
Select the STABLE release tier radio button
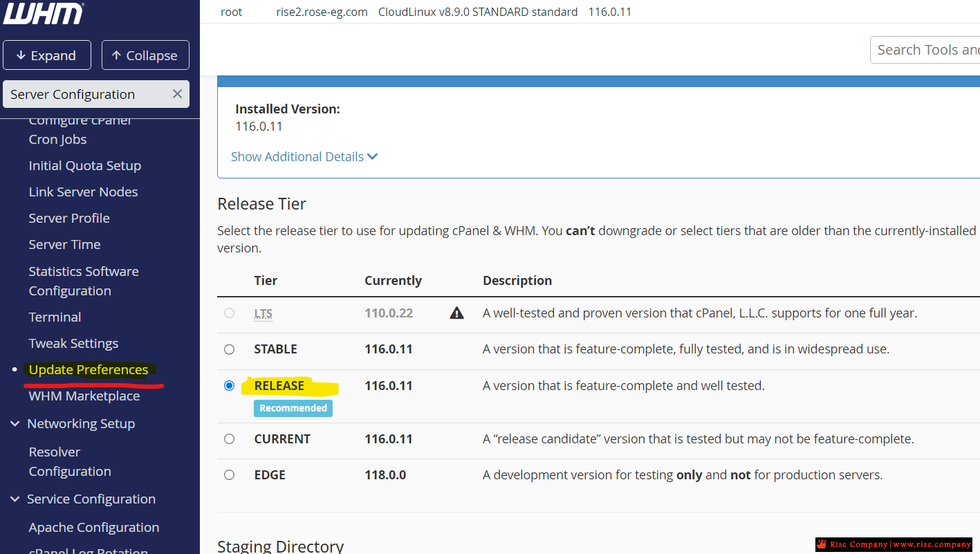click(x=230, y=349)
